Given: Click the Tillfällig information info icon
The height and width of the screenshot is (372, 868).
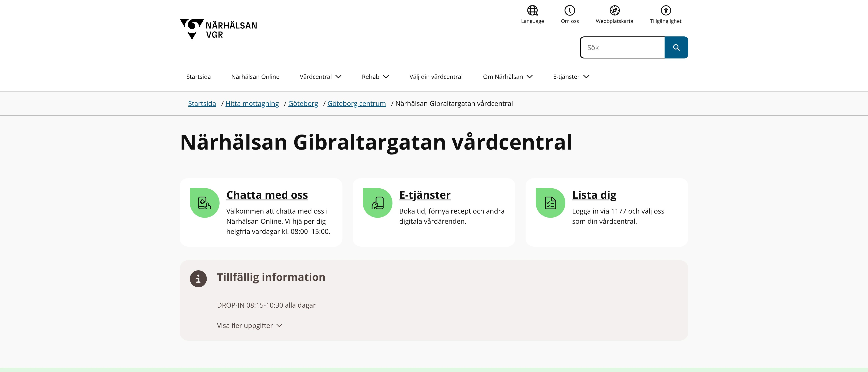Looking at the screenshot, I should point(198,279).
